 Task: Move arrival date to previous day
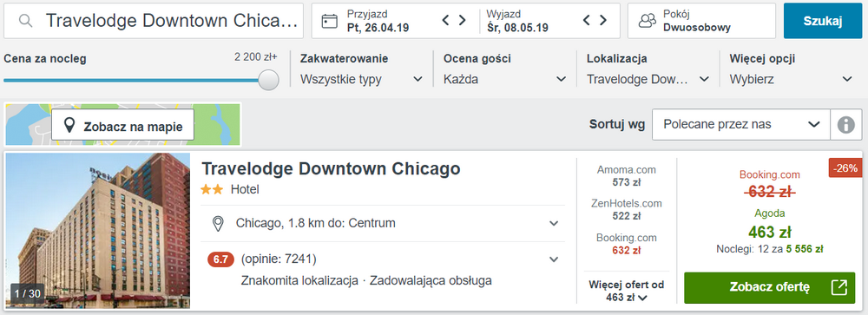tap(445, 21)
